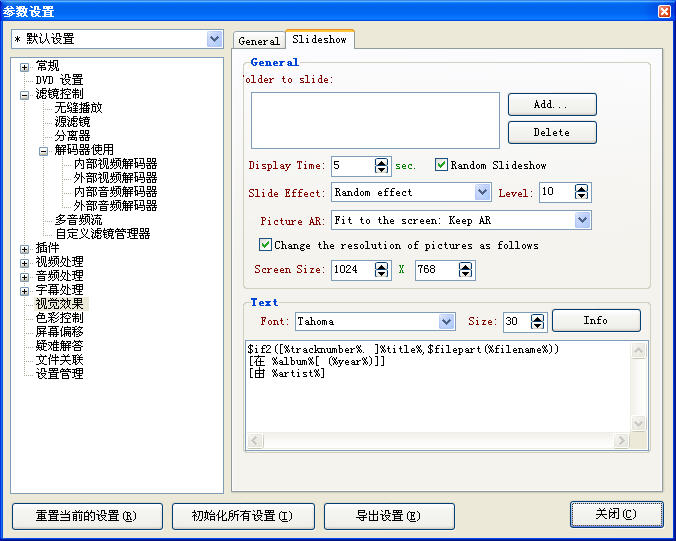Collapse the 滤镜控制 tree node
Image resolution: width=676 pixels, height=541 pixels.
coord(25,94)
